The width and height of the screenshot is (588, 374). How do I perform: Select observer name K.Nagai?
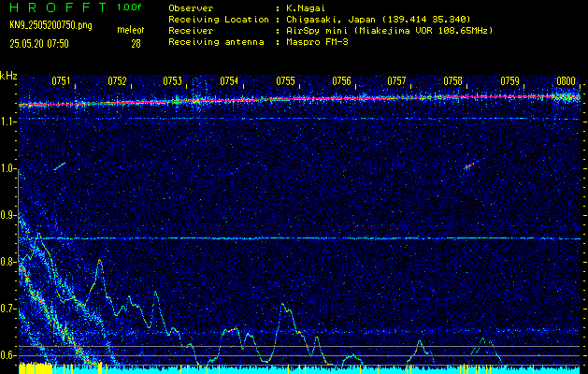[306, 8]
